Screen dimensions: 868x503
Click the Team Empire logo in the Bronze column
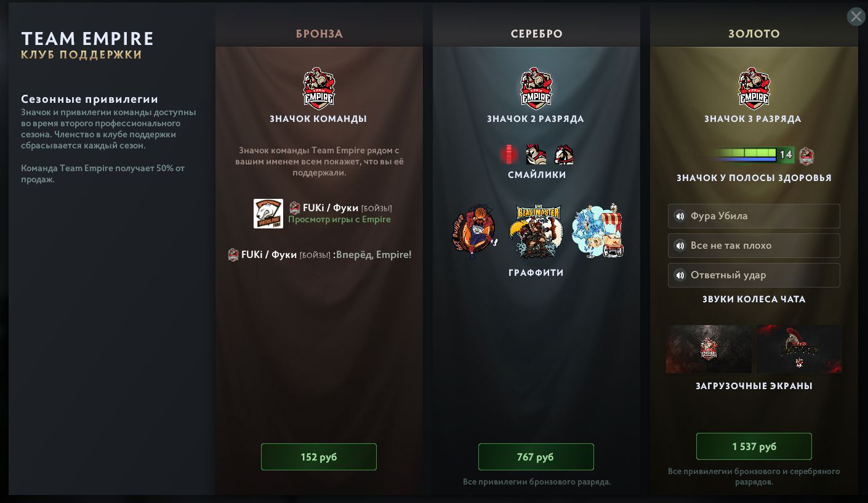(319, 88)
